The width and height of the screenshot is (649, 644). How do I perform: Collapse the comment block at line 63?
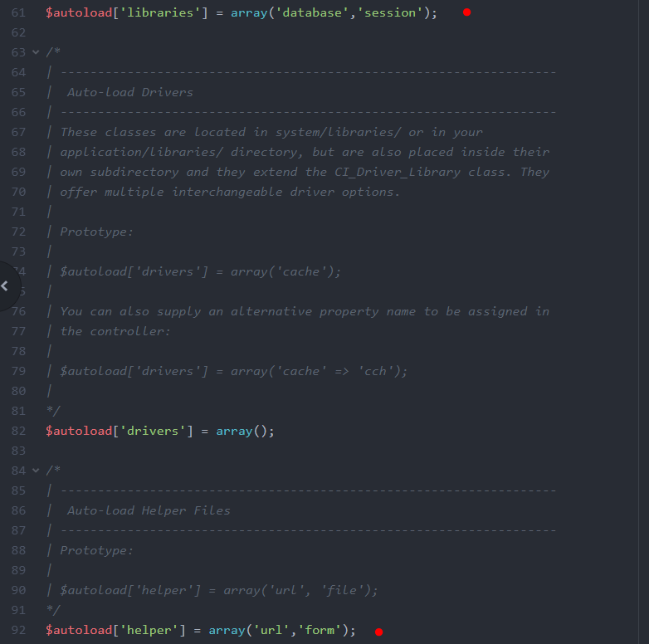coord(35,52)
